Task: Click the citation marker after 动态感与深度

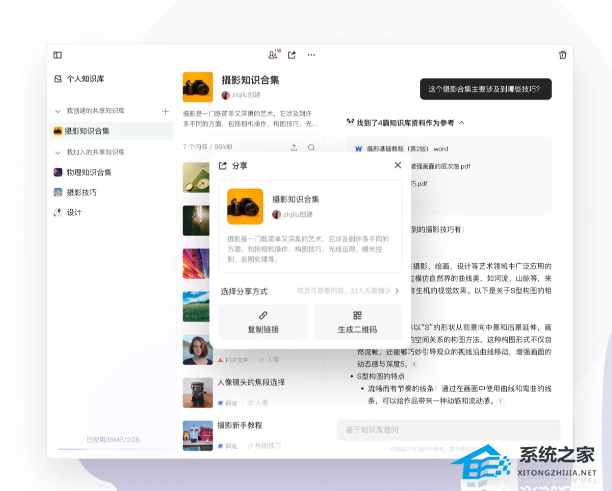Action: (414, 365)
